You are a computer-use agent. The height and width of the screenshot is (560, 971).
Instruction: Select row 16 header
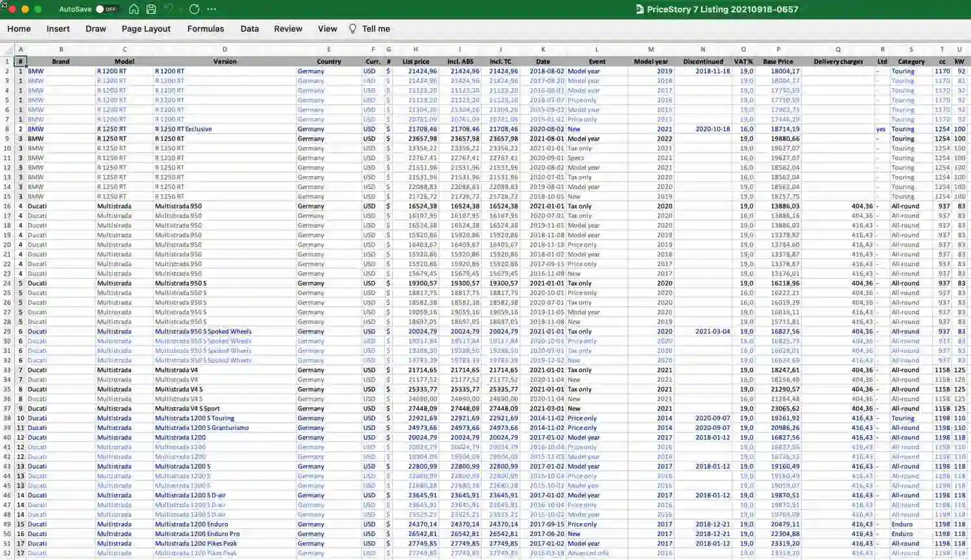pos(7,206)
